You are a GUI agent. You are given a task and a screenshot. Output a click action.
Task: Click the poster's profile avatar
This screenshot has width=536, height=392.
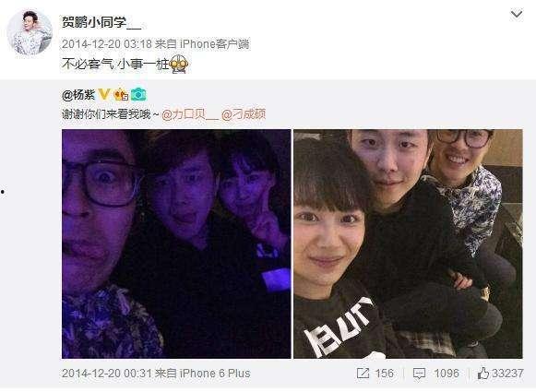[30, 32]
